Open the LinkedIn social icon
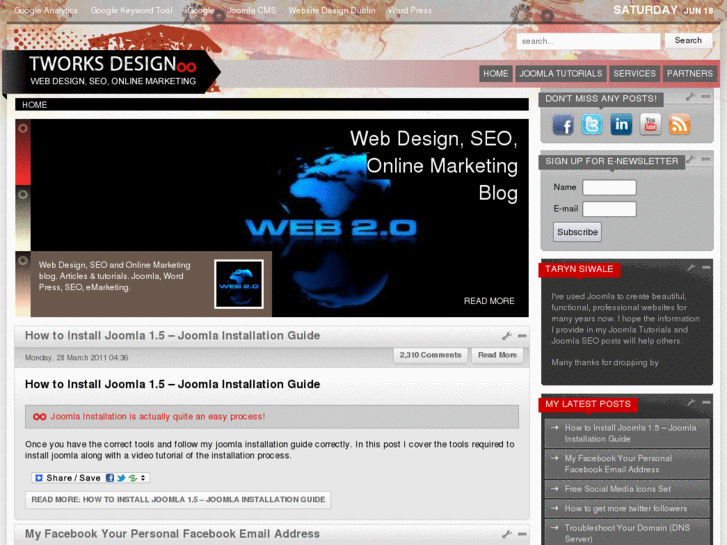Image resolution: width=727 pixels, height=545 pixels. coord(621,124)
